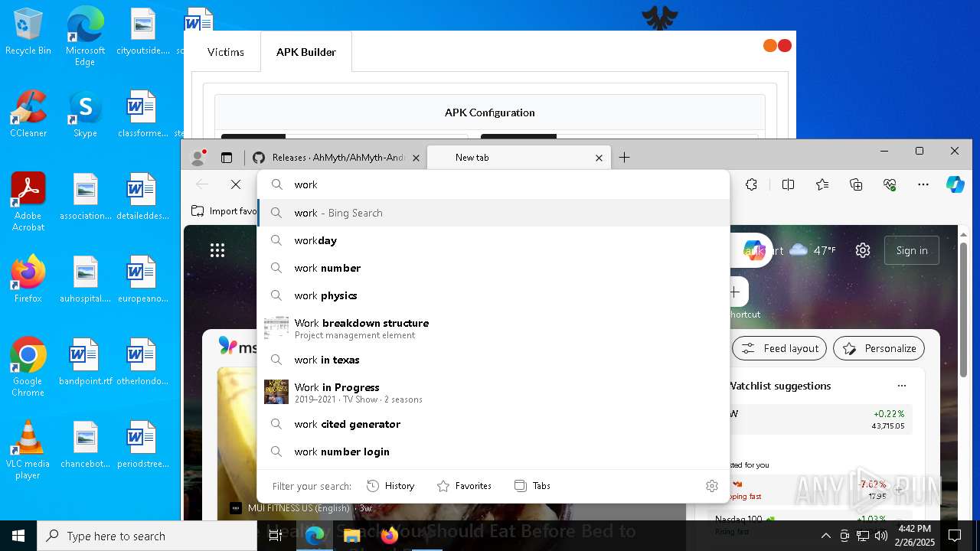
Task: Pick 'work physics' suggestion
Action: click(x=494, y=295)
